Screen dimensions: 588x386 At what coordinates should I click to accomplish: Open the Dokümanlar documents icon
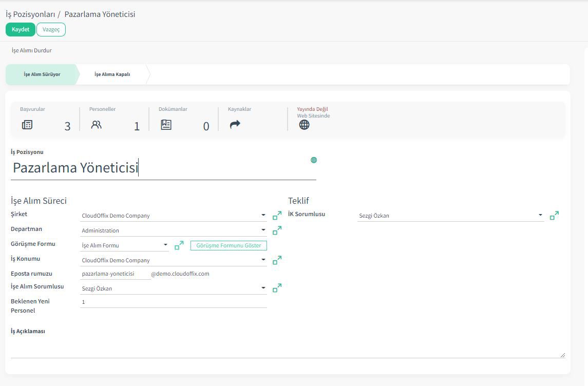[166, 125]
